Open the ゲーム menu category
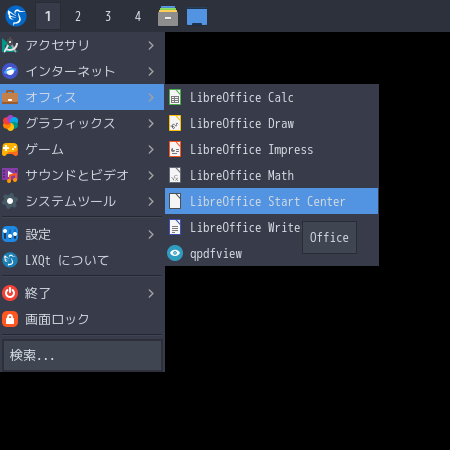 coord(82,149)
